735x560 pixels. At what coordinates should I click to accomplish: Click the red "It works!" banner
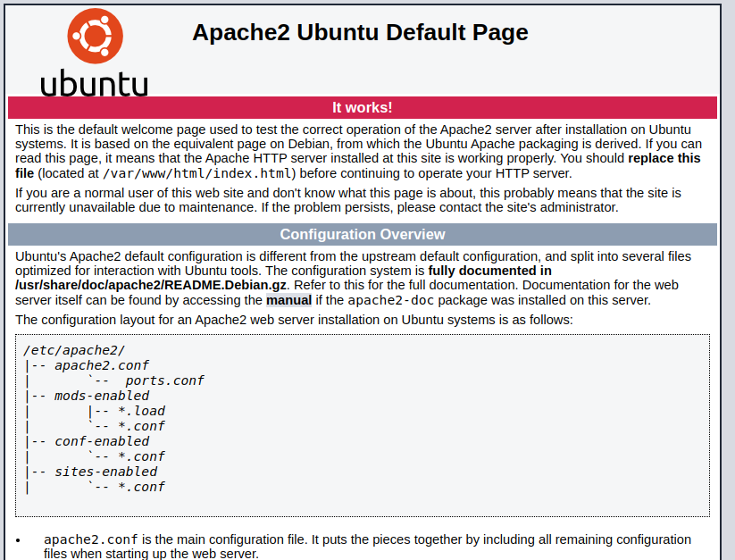coord(363,107)
